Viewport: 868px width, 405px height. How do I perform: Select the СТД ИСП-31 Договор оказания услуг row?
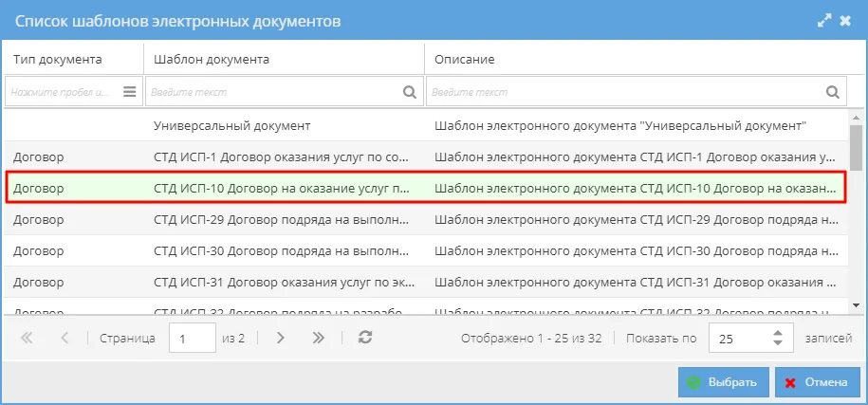426,283
